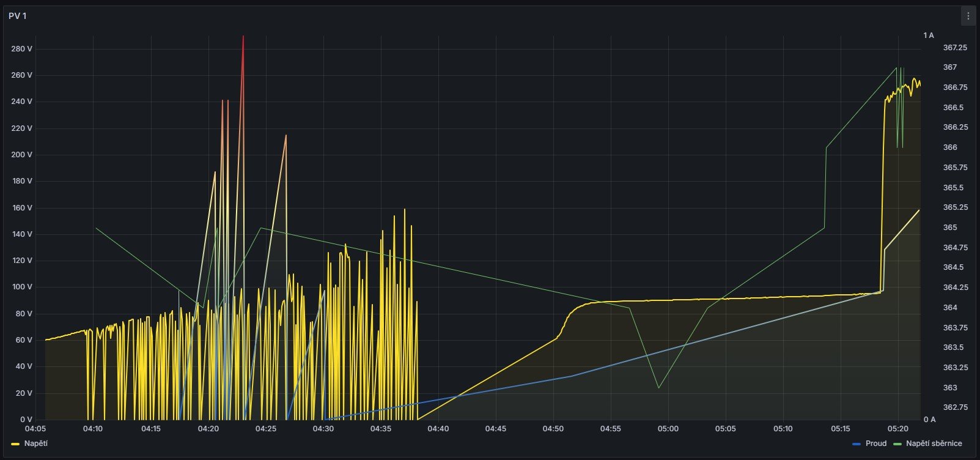Select the 04:20 time axis label
The height and width of the screenshot is (460, 980).
208,429
